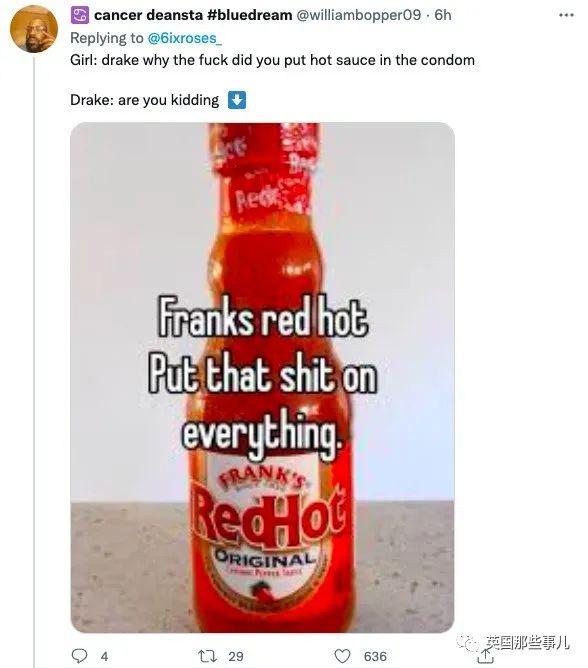Click the #bluedream text in name
588x668 pixels.
[250, 15]
